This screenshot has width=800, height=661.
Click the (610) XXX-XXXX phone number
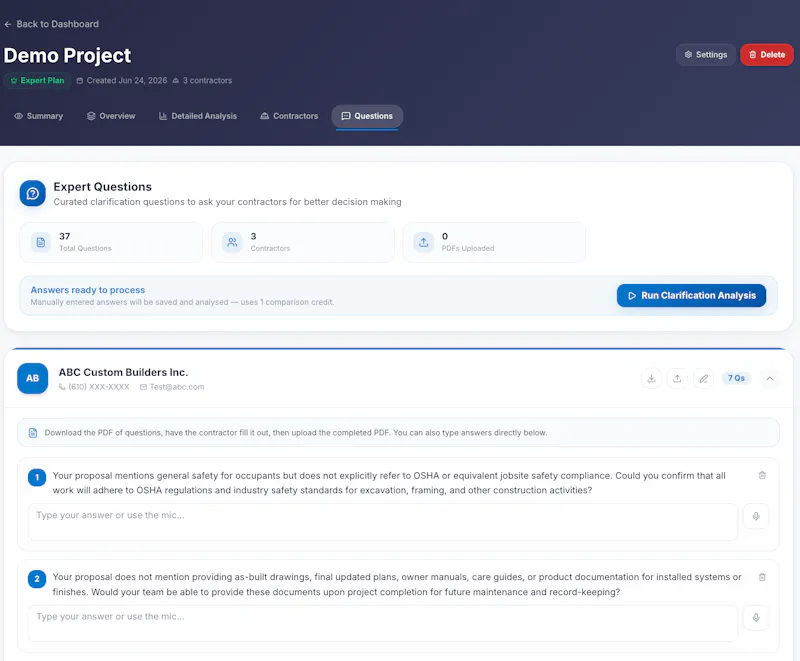point(98,387)
